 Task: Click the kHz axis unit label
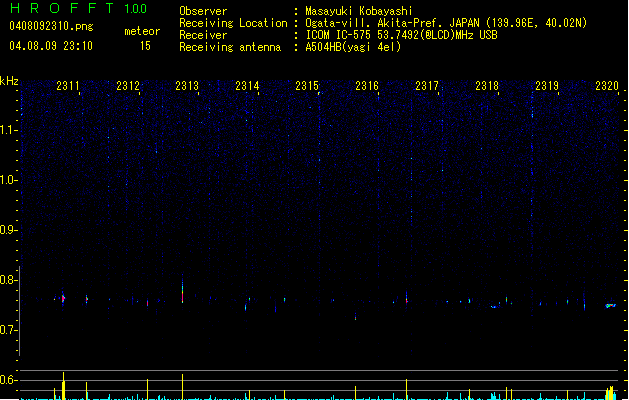pos(9,81)
